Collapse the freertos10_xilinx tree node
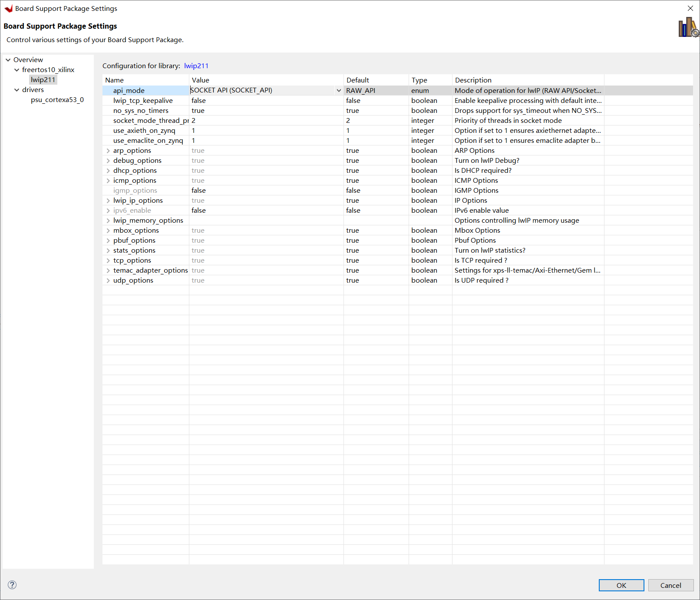Viewport: 700px width, 600px height. click(x=17, y=70)
